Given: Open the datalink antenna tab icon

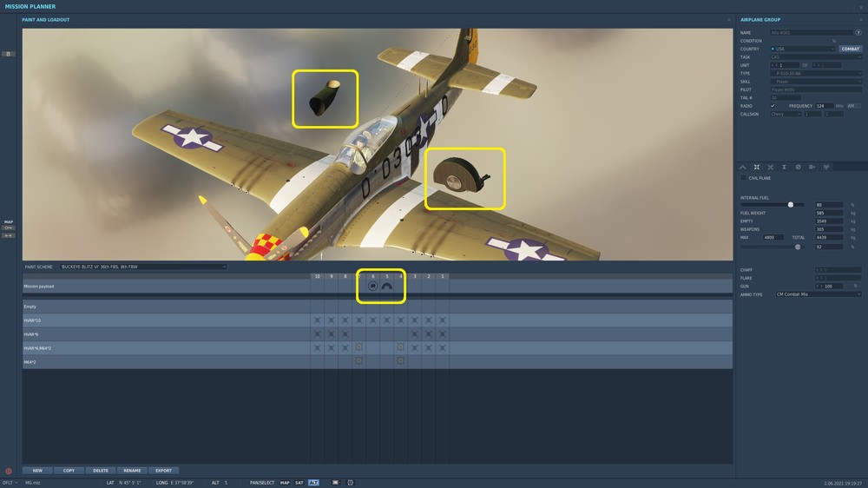Looking at the screenshot, I should (826, 167).
